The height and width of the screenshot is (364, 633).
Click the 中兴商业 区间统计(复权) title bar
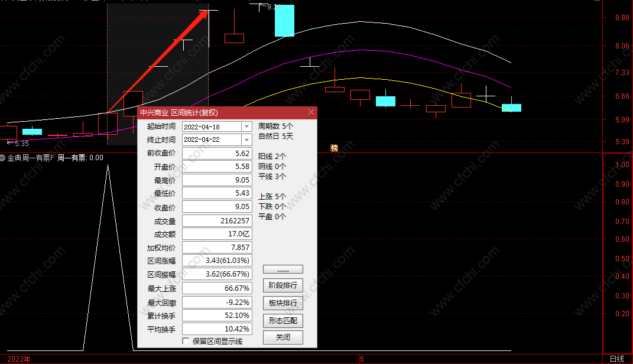(228, 113)
